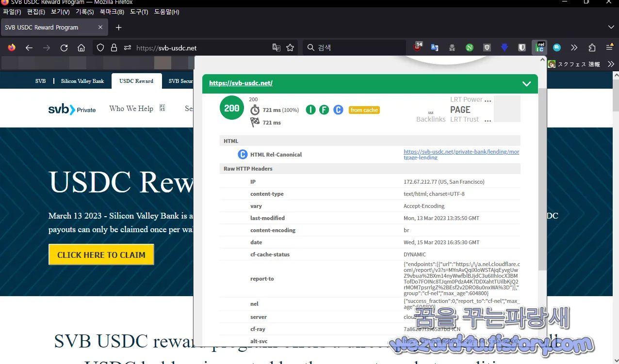The image size is (619, 364).
Task: Click the svb Private logo
Action: (x=72, y=109)
